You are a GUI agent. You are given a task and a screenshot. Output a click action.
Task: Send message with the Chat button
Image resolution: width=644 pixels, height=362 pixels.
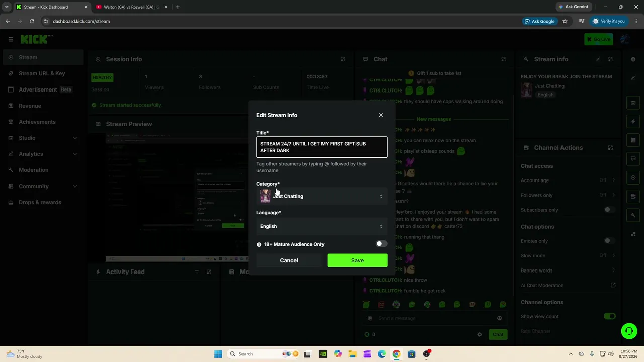498,334
